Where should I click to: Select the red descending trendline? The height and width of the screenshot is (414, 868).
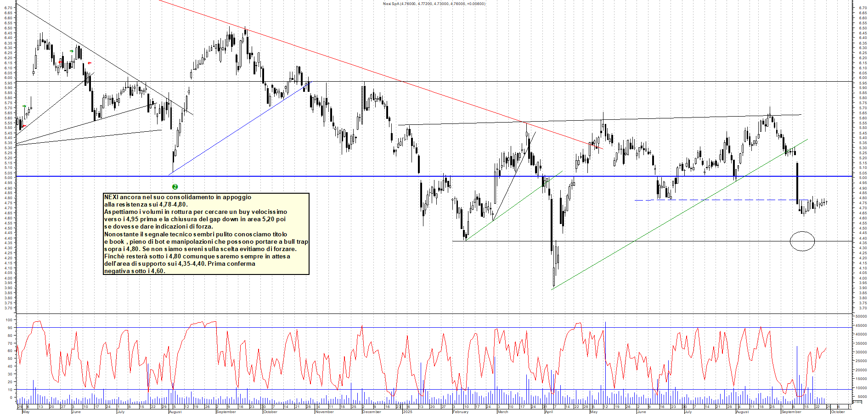(367, 69)
